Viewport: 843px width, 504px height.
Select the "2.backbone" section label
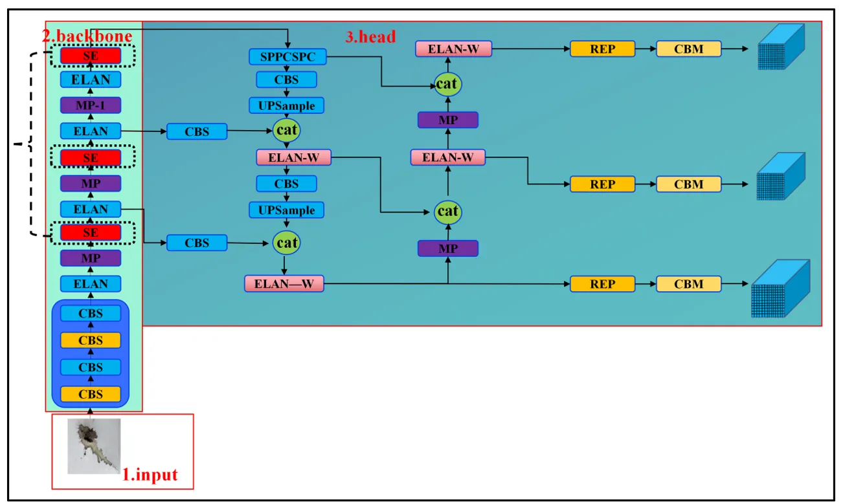pos(87,36)
